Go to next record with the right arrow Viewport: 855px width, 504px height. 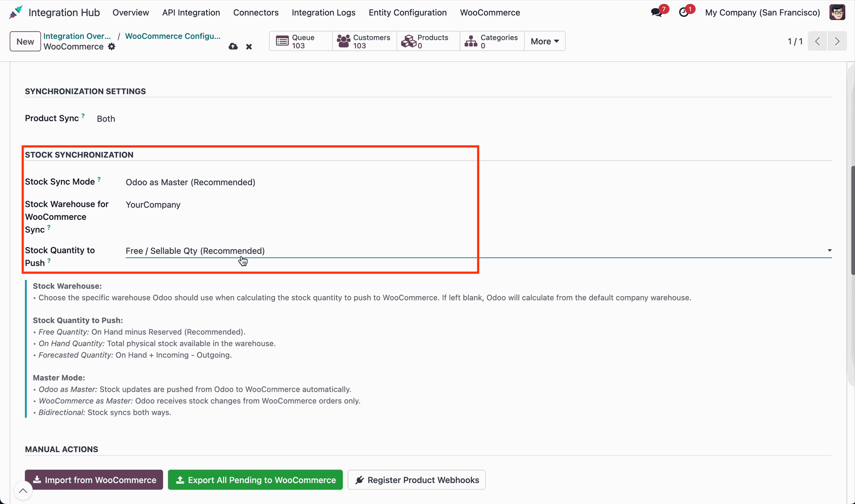point(837,41)
